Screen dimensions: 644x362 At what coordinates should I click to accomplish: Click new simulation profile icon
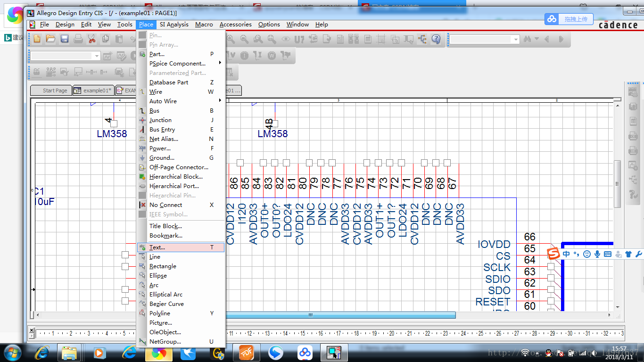[107, 56]
